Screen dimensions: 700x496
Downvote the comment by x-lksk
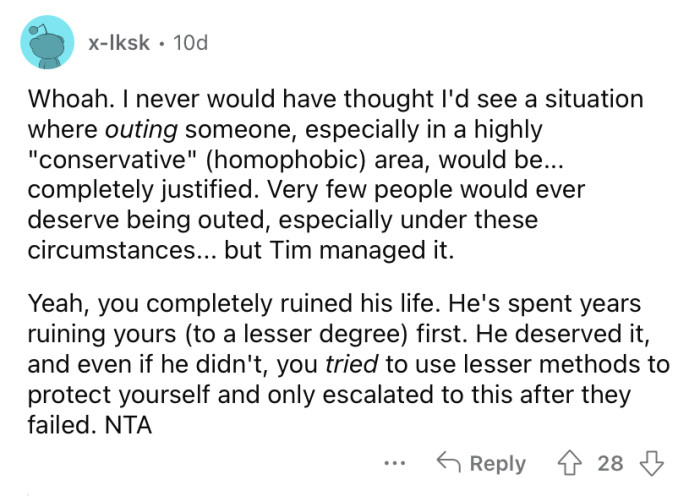[651, 463]
